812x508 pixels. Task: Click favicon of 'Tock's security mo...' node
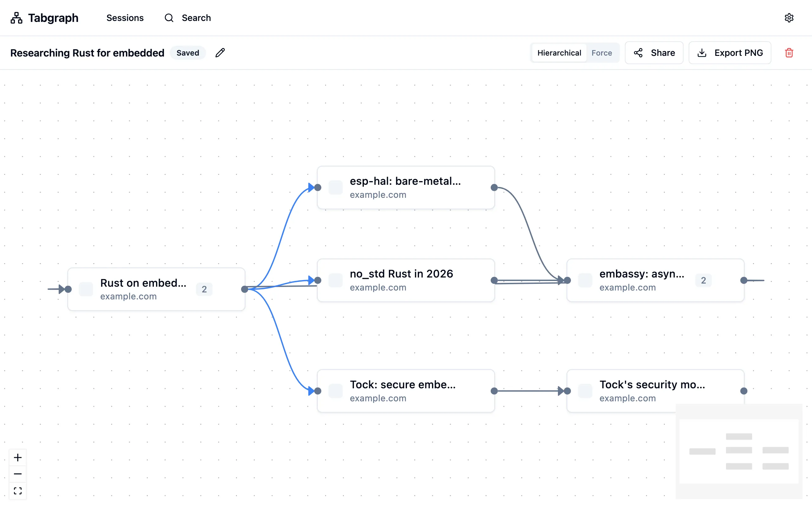pos(585,391)
